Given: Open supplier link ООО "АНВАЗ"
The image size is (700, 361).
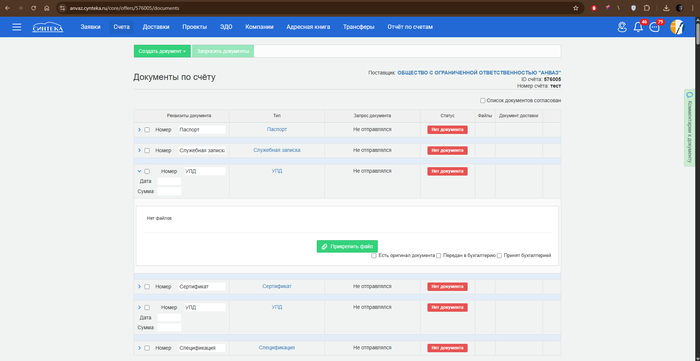Looking at the screenshot, I should point(479,72).
